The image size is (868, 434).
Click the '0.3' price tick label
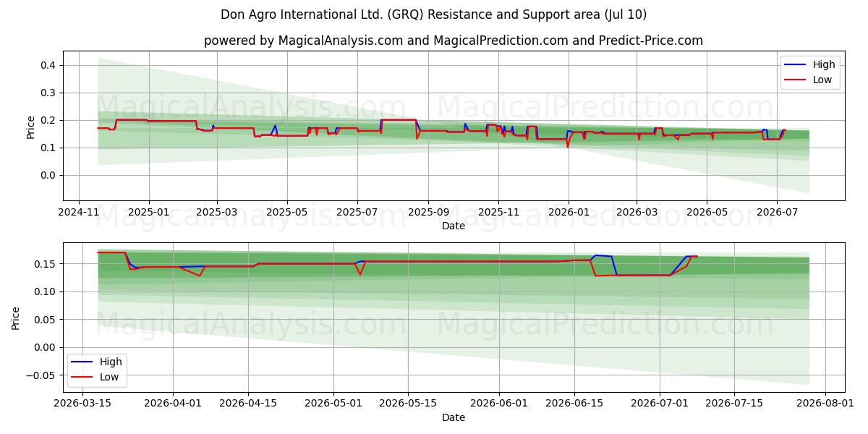[48, 93]
